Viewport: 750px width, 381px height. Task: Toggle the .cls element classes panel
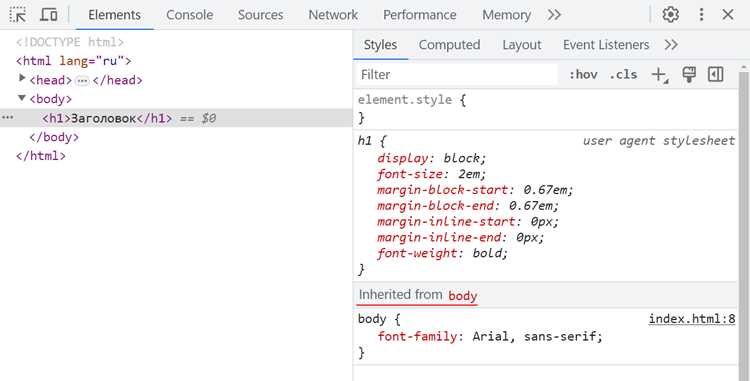tap(623, 75)
